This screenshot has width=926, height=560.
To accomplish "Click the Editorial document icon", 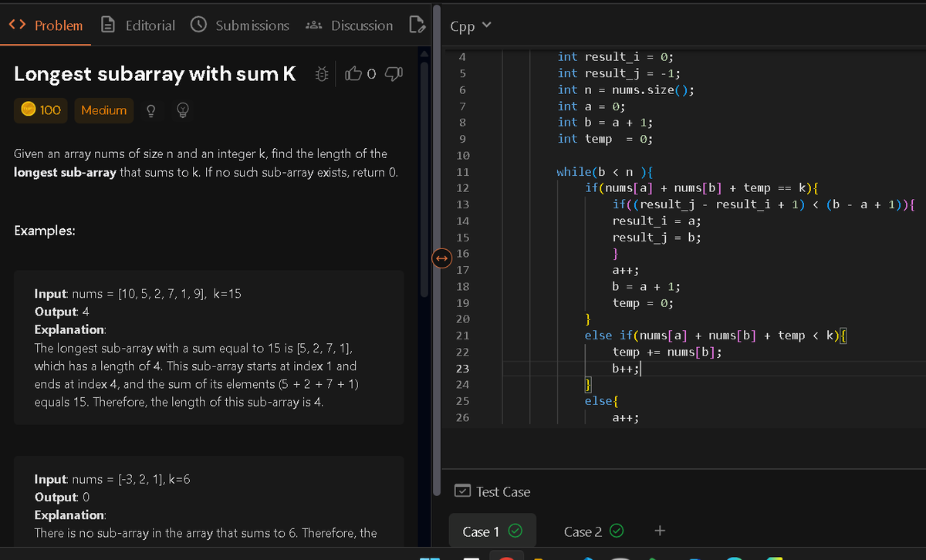I will coord(110,25).
